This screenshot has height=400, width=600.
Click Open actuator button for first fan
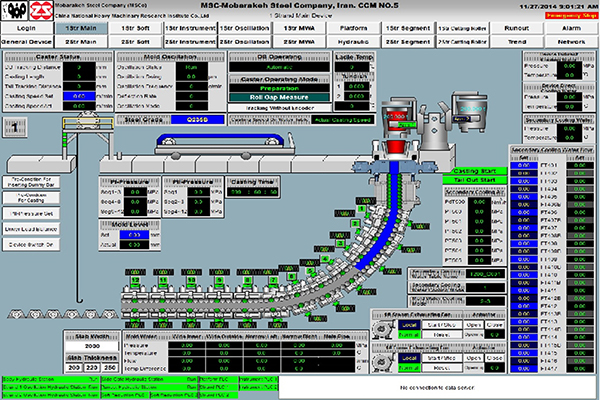pyautogui.click(x=474, y=325)
